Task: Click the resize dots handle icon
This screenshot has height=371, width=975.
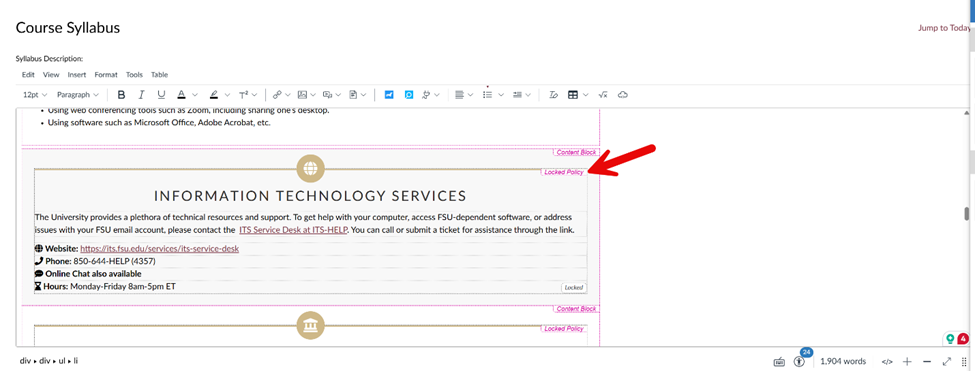Action: click(x=964, y=362)
